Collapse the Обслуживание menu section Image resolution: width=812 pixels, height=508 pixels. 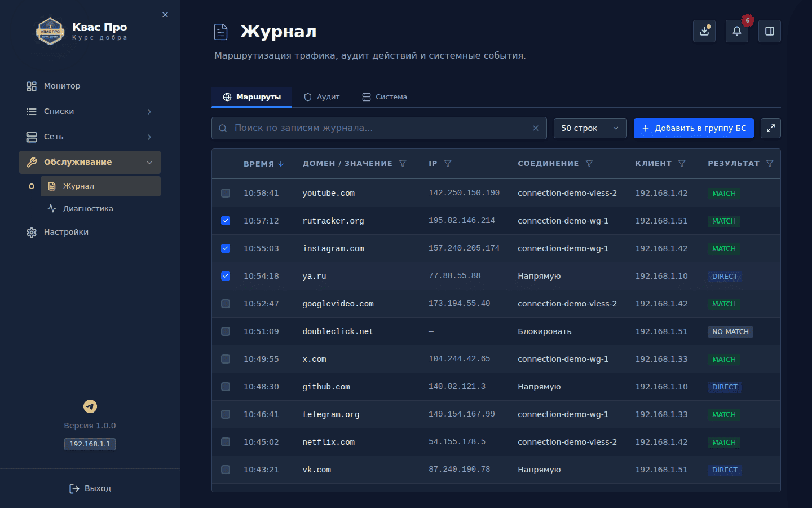(90, 162)
